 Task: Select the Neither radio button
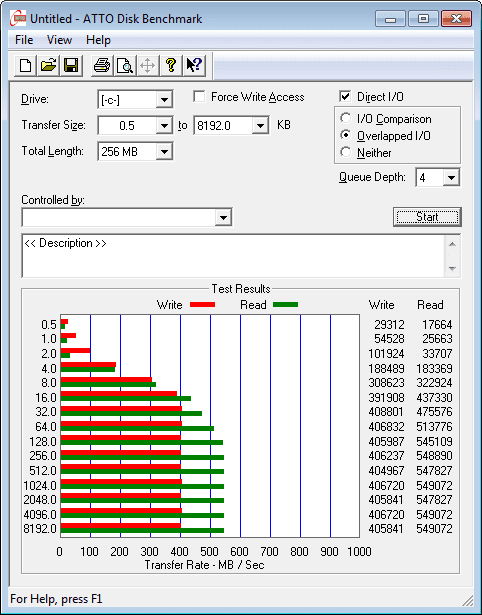346,152
